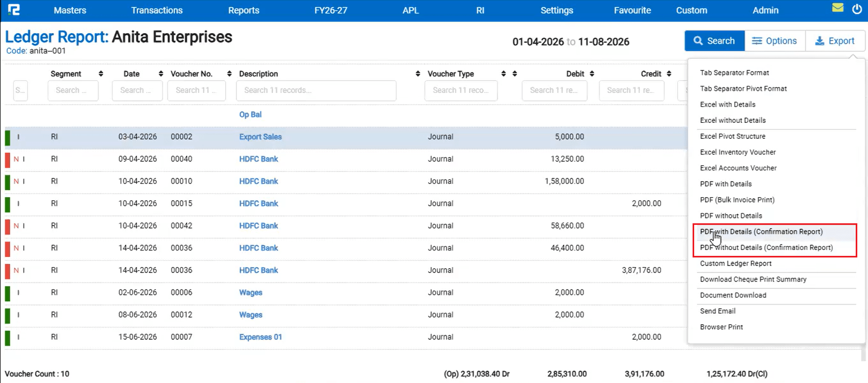This screenshot has height=383, width=868.
Task: Open the mail envelope icon
Action: pyautogui.click(x=838, y=7)
